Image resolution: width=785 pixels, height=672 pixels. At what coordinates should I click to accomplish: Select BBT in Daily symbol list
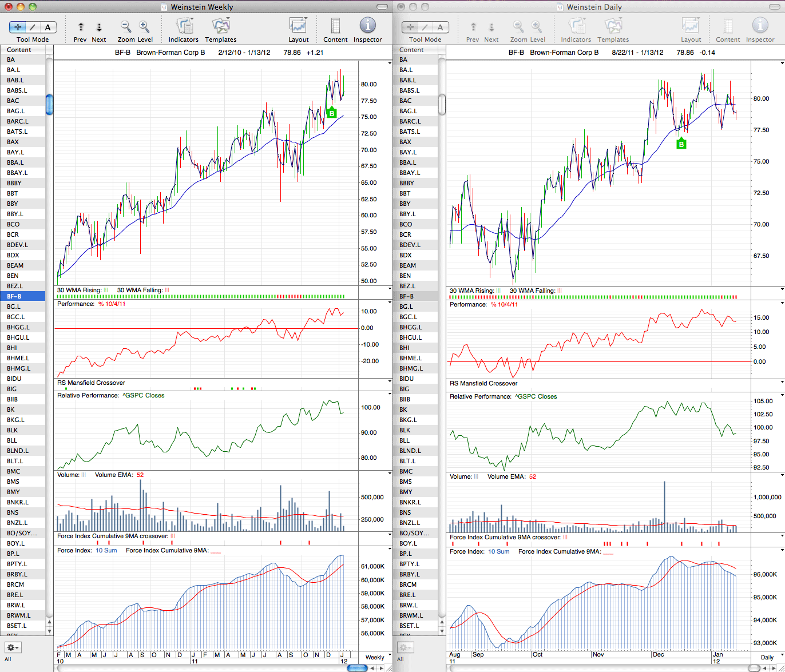pos(415,193)
